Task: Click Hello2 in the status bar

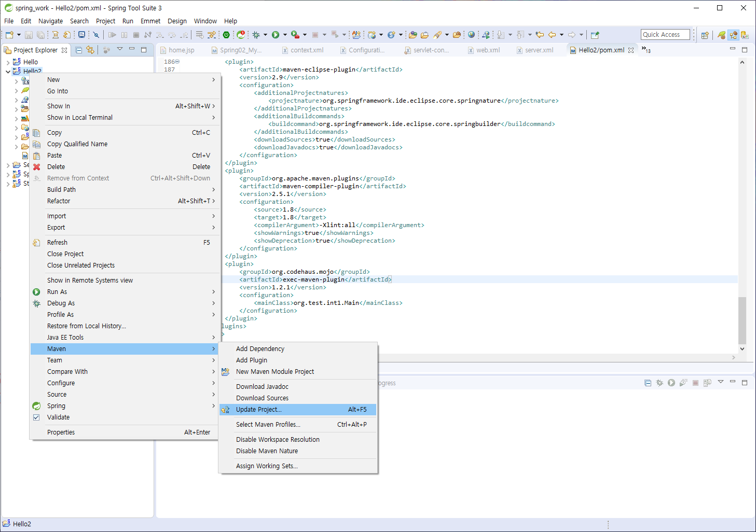Action: click(x=22, y=524)
